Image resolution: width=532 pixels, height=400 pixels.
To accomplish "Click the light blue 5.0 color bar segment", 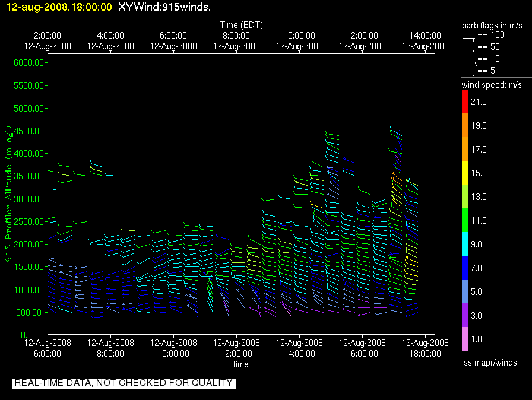I will [465, 291].
